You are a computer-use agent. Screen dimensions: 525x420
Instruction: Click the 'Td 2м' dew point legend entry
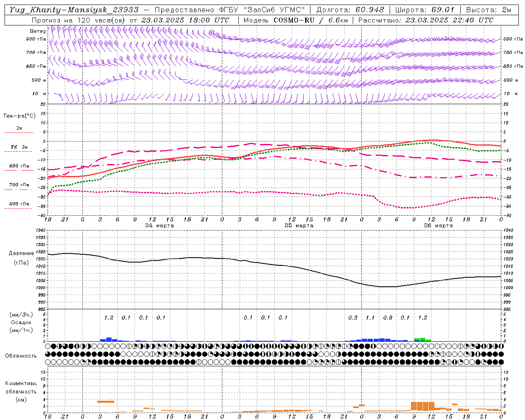(x=19, y=147)
